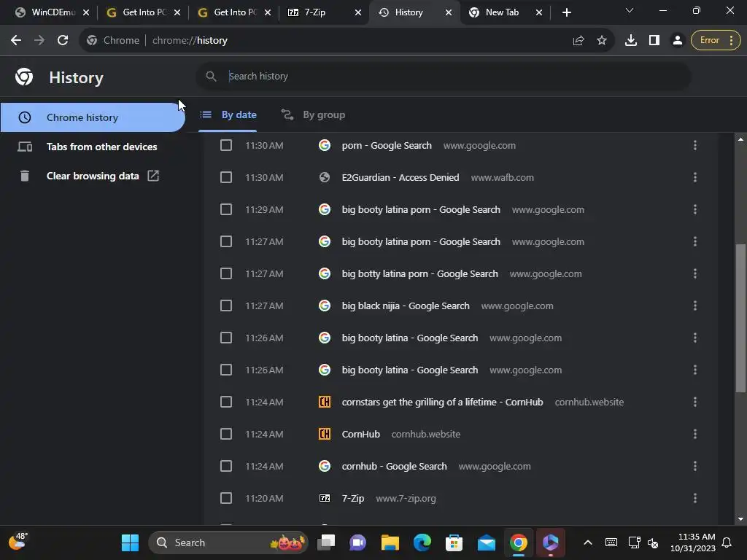Click the CornHub favicon beside cornstars entry
747x560 pixels.
pyautogui.click(x=325, y=402)
